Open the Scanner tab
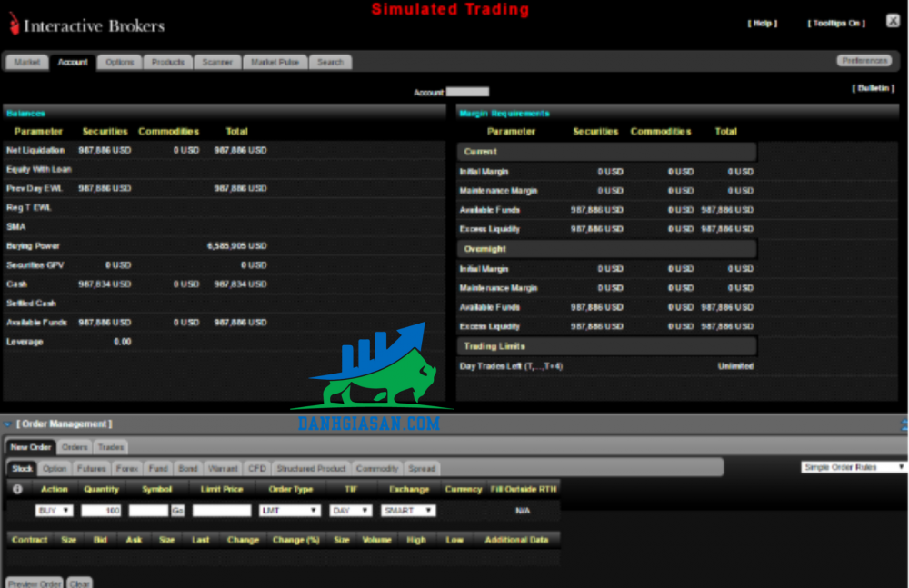The image size is (909, 588). pos(217,63)
